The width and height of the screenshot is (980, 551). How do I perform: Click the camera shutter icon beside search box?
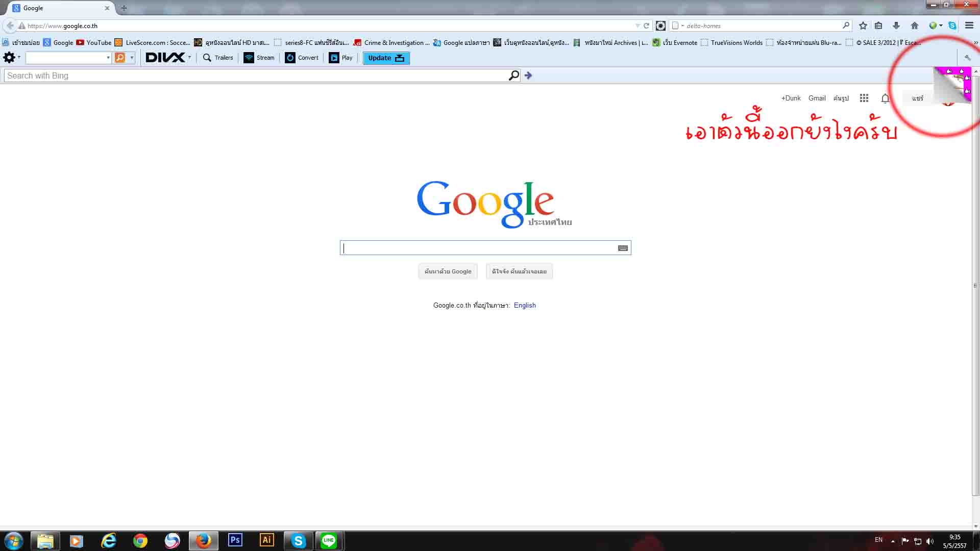(x=660, y=26)
